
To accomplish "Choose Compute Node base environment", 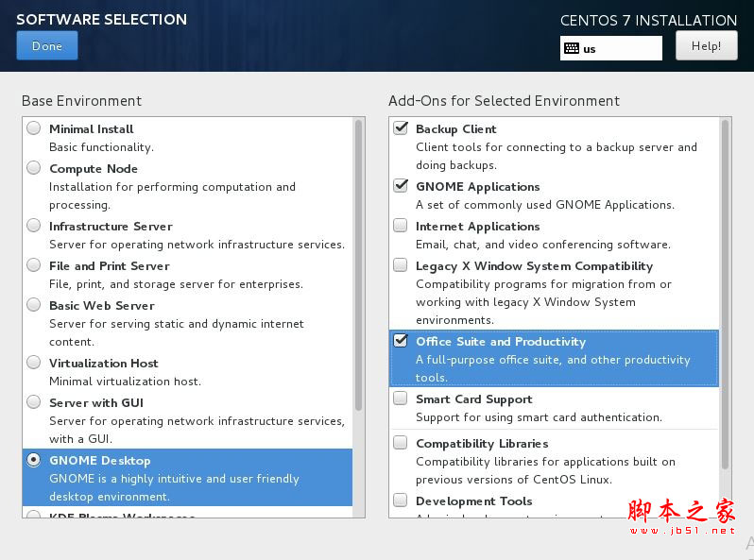I will click(34, 168).
